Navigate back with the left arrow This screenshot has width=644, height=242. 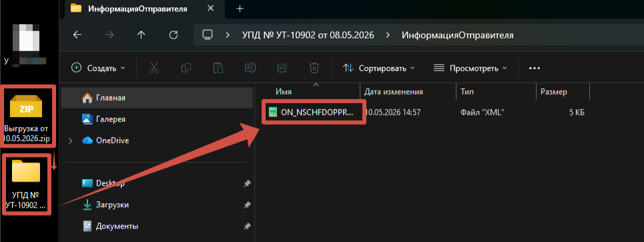tap(77, 35)
